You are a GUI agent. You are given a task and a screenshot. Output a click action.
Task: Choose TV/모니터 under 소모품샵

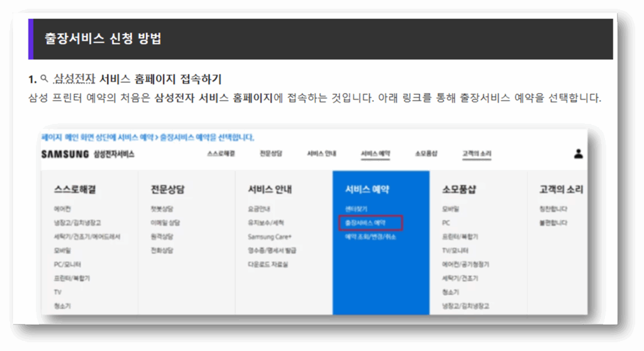[455, 250]
